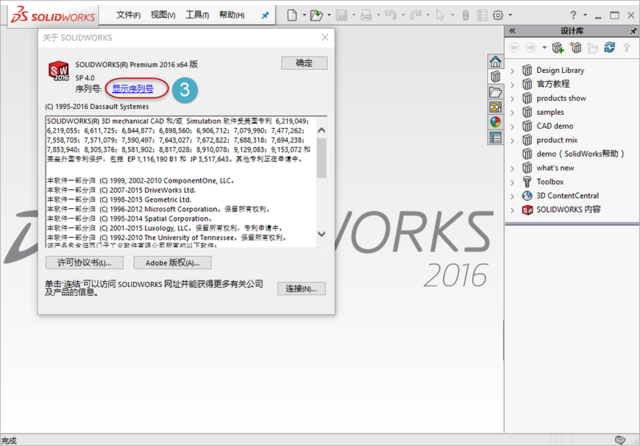Expand the samples folder
The width and height of the screenshot is (640, 446).
coord(513,112)
